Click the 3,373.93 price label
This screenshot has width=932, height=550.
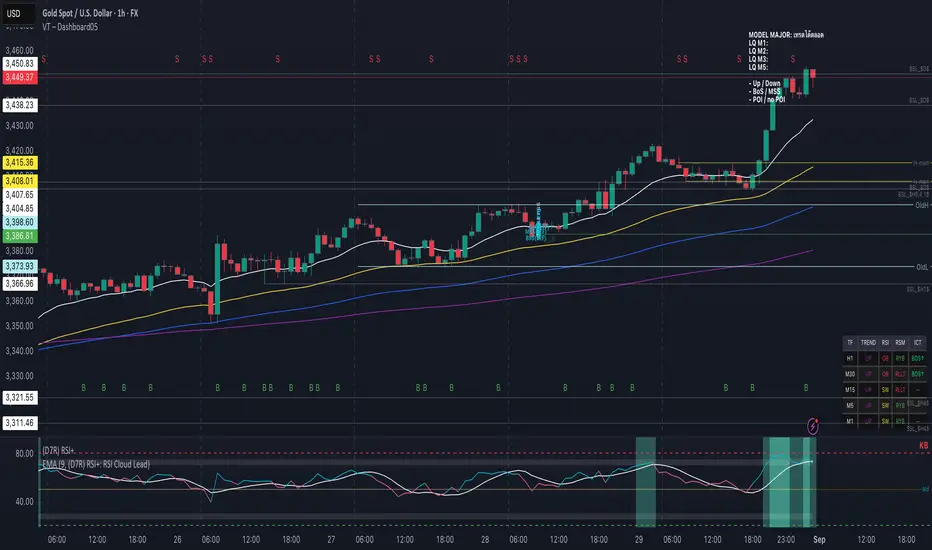(x=20, y=266)
